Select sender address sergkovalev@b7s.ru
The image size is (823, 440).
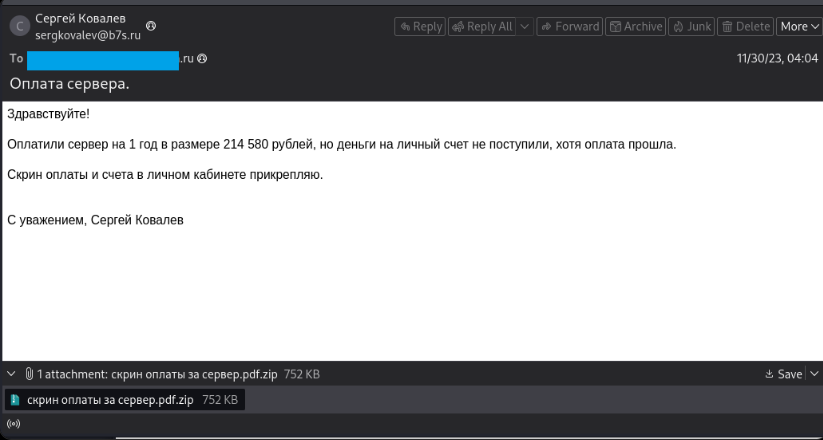[x=88, y=36]
